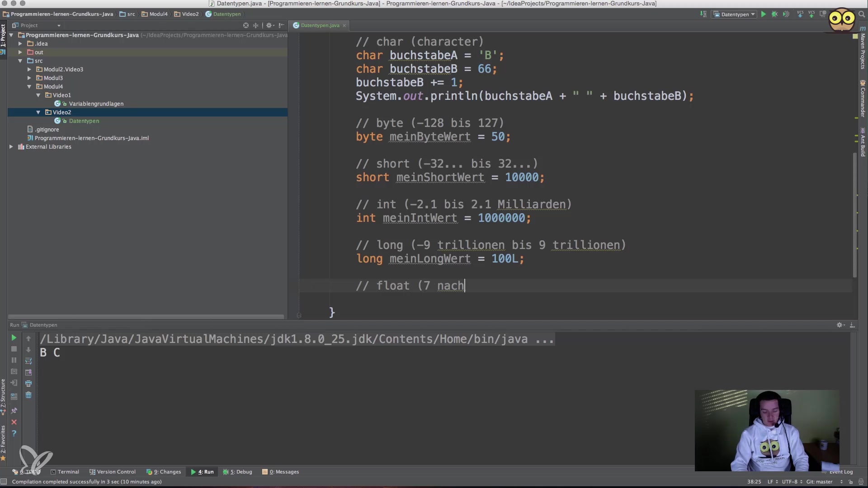Image resolution: width=868 pixels, height=488 pixels.
Task: Click Git: master branch in status bar
Action: pos(819,482)
